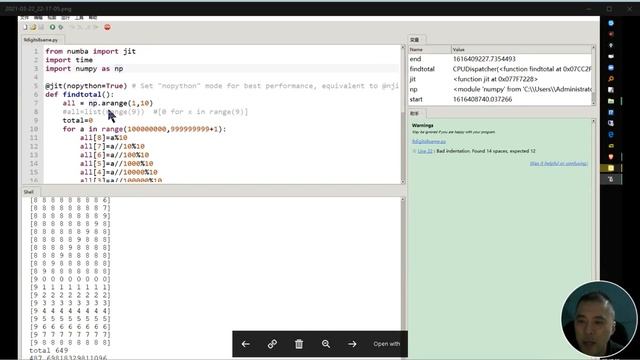Click the 'def findtotal():' code line
Viewport: 640px width, 360px height.
(x=80, y=95)
